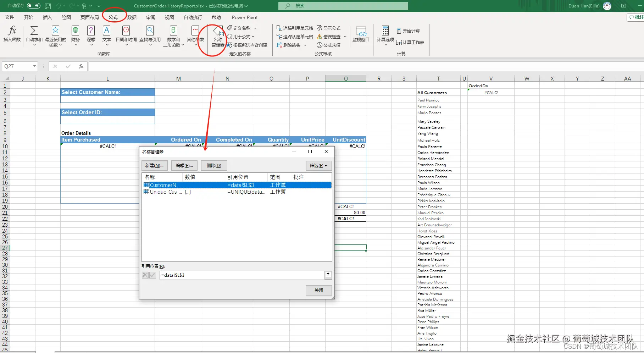Image resolution: width=644 pixels, height=353 pixels.
Task: Expand the 定义名称 dropdown arrow
Action: coord(255,28)
